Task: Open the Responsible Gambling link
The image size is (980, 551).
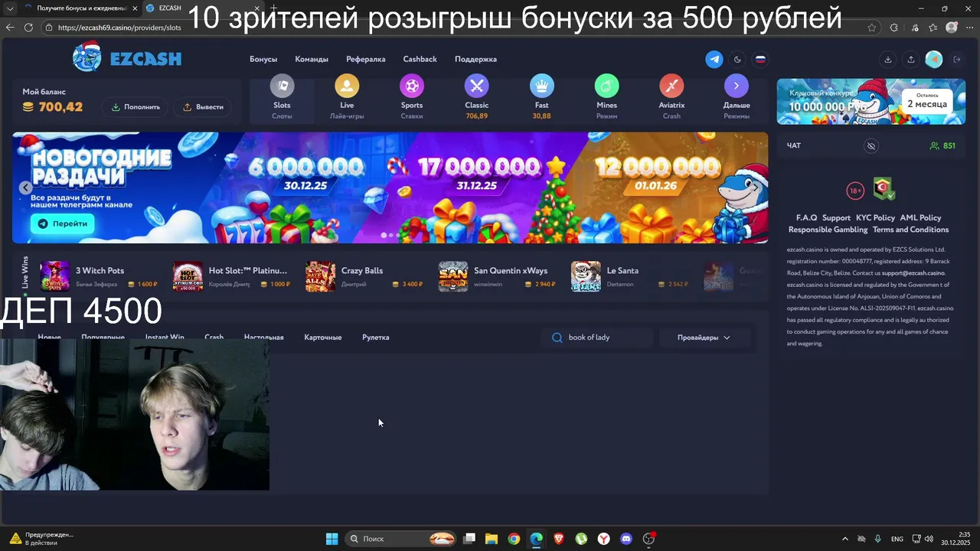Action: pos(828,230)
